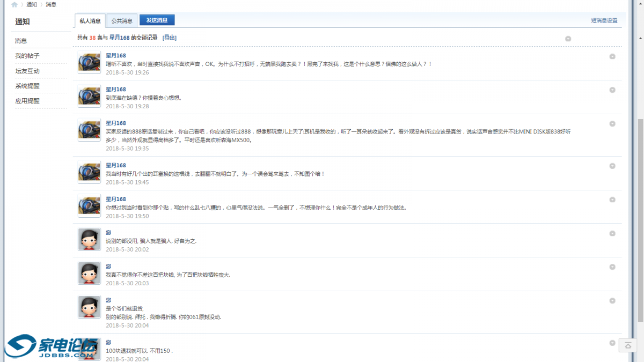Viewport: 644px width, 362px height.
Task: Click the home icon in the breadcrumb
Action: (14, 5)
